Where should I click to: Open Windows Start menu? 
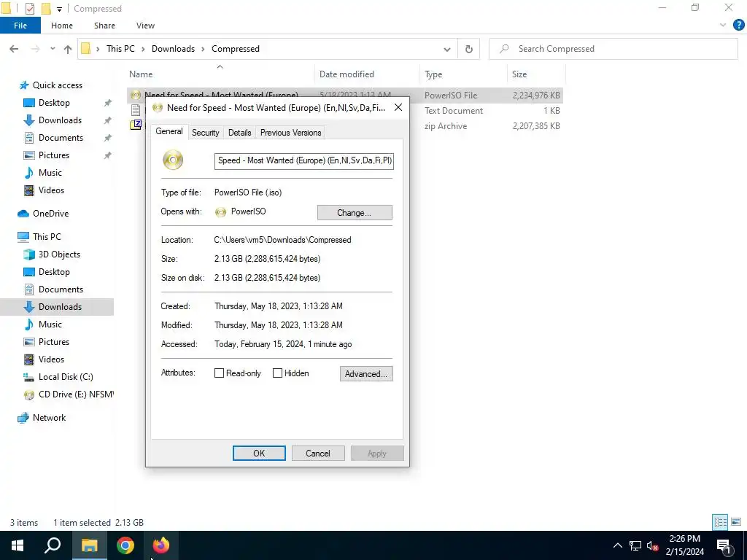(18, 545)
